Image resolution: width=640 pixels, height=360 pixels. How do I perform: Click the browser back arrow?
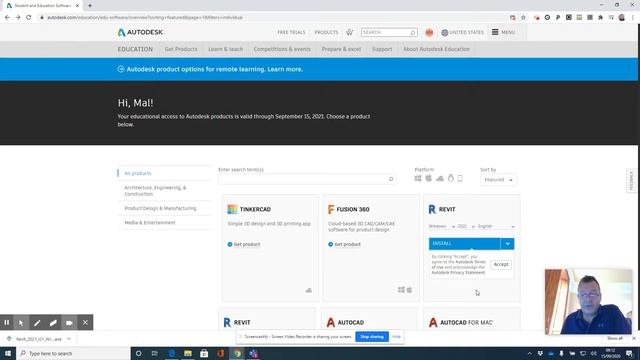[7, 18]
